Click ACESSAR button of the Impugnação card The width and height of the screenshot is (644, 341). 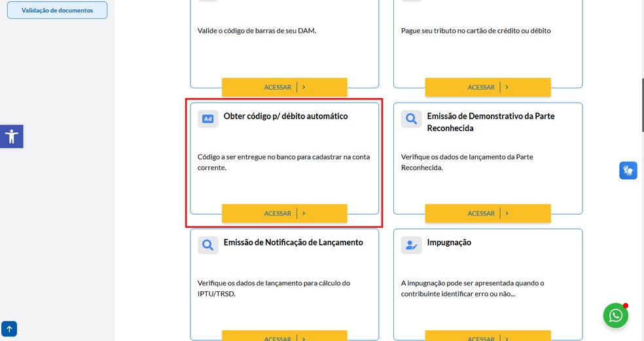pos(488,336)
